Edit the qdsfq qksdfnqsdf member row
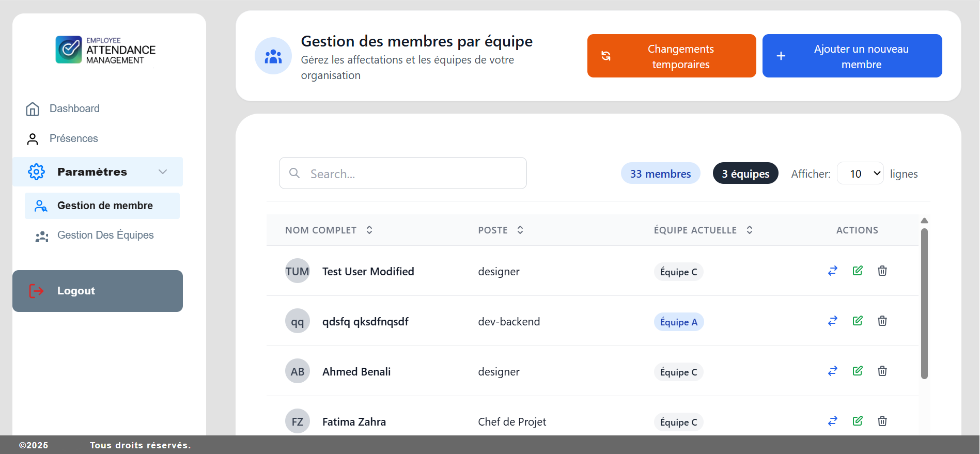980x454 pixels. (858, 321)
